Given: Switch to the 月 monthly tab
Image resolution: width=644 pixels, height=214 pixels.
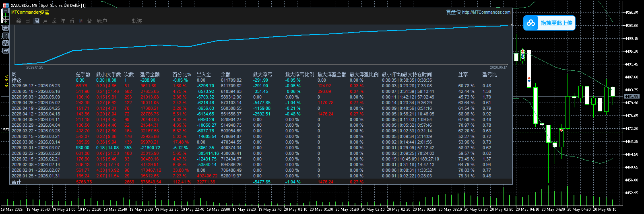Looking at the screenshot, I should tap(45, 21).
